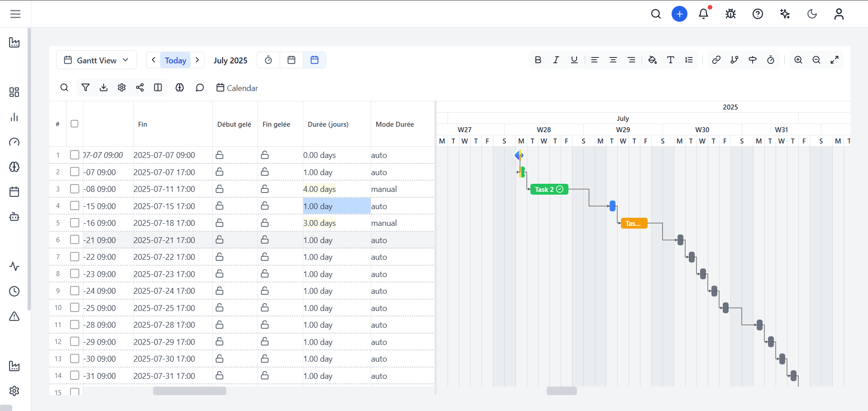Click the Today button
The image size is (868, 411).
tap(176, 60)
